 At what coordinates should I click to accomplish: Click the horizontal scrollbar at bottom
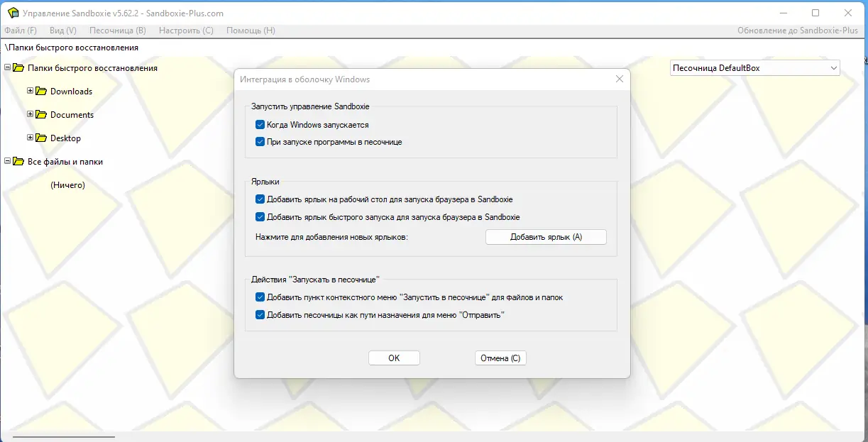point(64,437)
